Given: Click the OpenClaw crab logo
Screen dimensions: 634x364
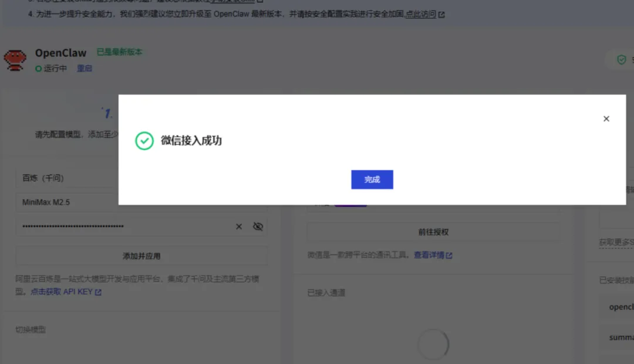Looking at the screenshot, I should [15, 60].
